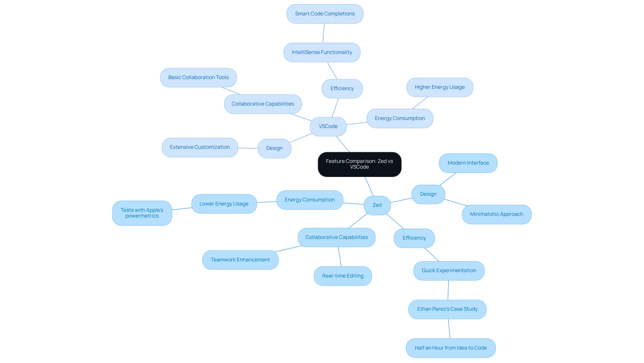This screenshot has width=644, height=363.
Task: Select the Collaborative Capabilities node under VSCode
Action: click(263, 104)
